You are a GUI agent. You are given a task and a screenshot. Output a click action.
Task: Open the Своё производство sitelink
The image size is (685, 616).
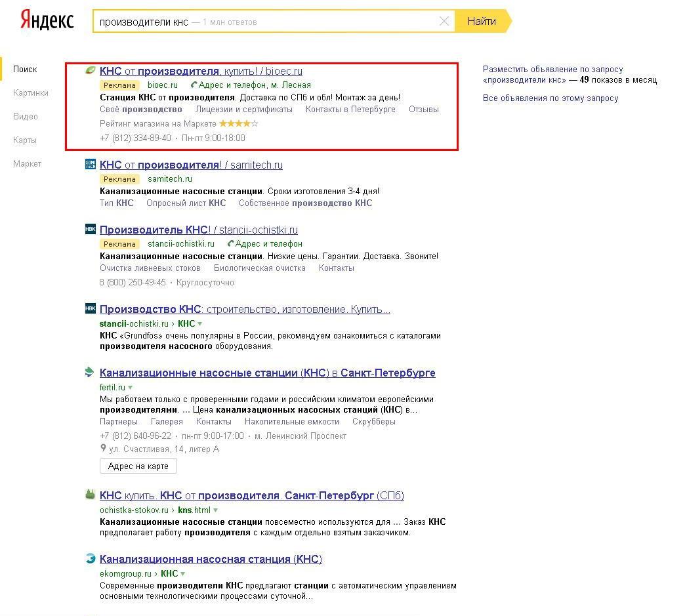(140, 109)
